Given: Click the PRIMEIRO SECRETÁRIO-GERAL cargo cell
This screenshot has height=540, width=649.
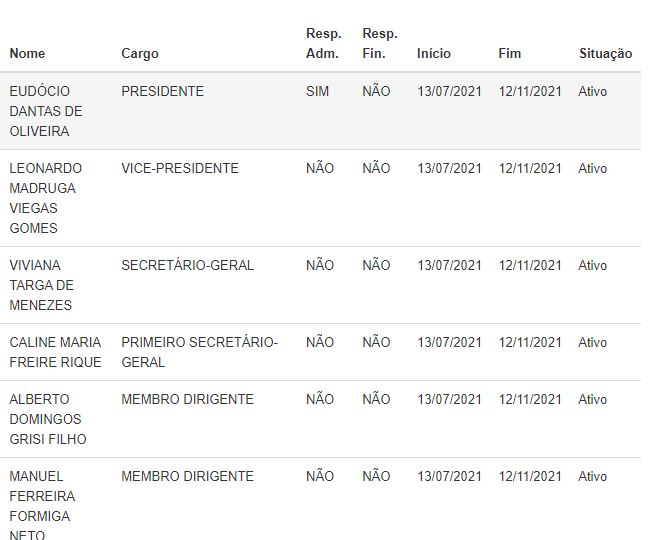Looking at the screenshot, I should click(x=200, y=352).
